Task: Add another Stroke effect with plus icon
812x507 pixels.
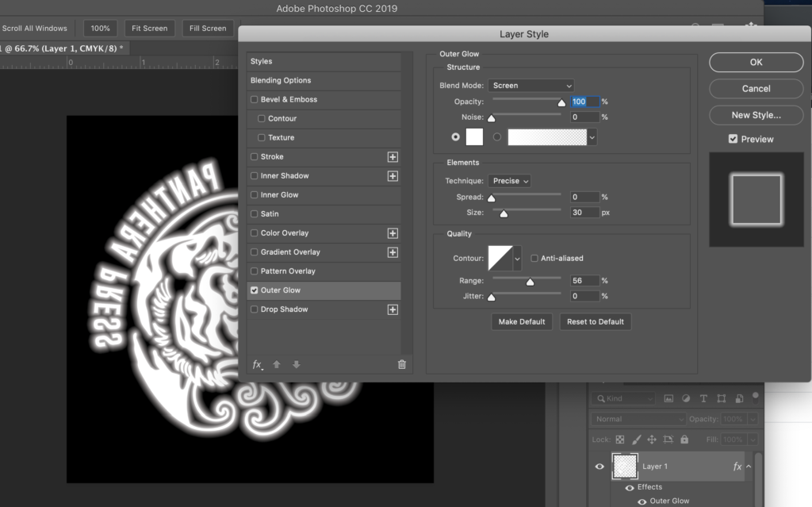Action: point(393,157)
